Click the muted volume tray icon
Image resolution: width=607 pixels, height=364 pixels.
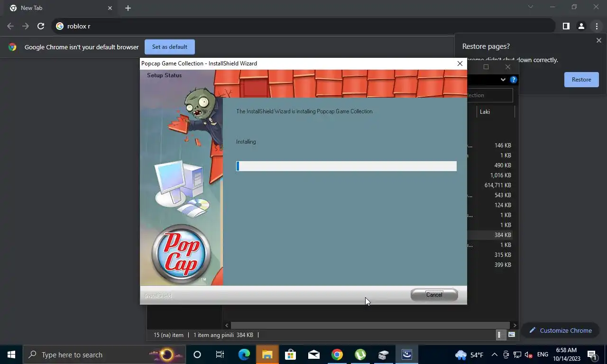coord(529,355)
